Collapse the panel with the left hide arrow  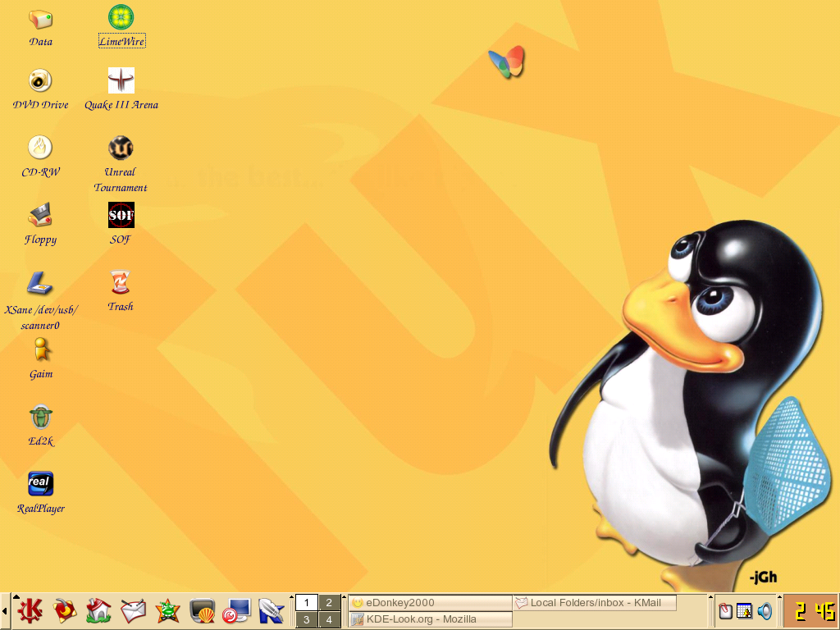tap(4, 611)
